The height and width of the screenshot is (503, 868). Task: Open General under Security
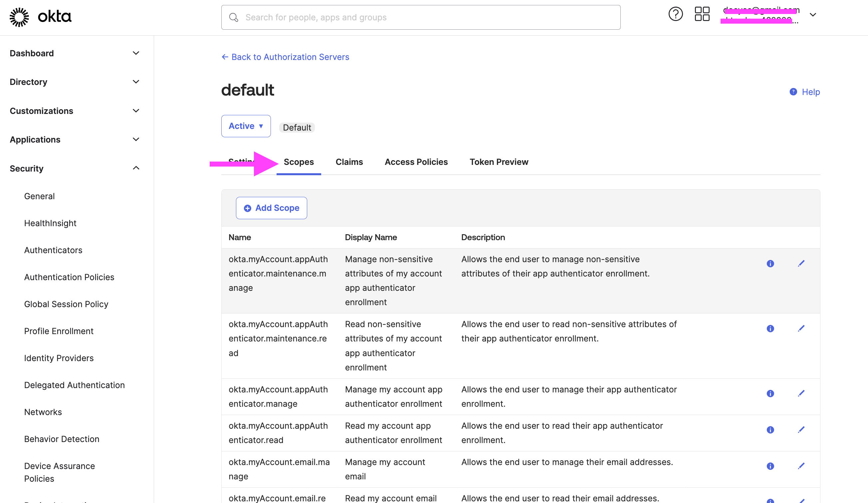(39, 196)
